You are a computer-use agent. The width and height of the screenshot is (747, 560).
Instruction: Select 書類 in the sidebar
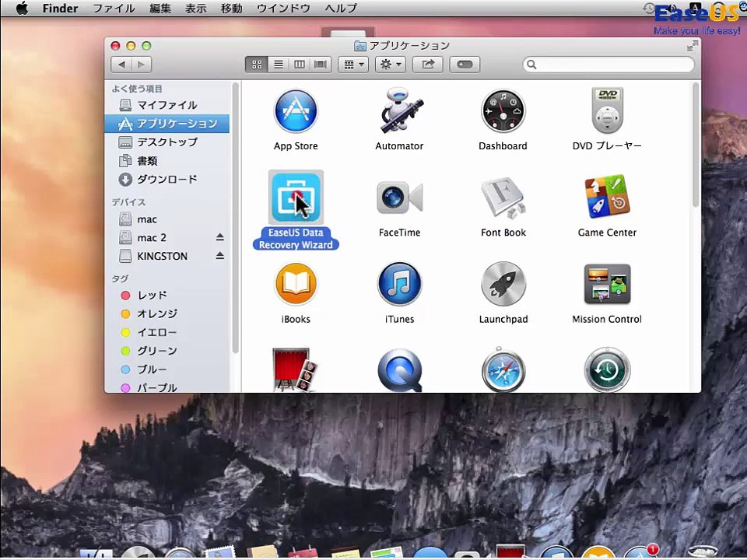tap(167, 160)
